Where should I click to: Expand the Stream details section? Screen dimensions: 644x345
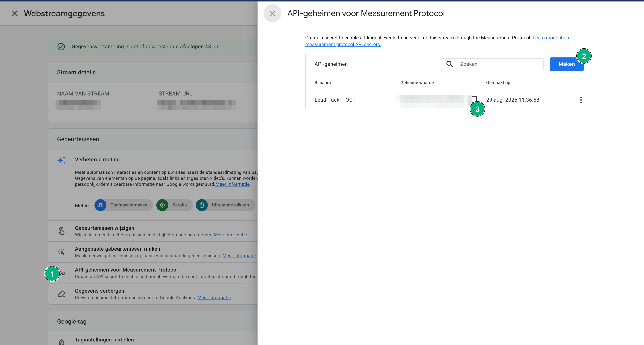click(x=77, y=72)
